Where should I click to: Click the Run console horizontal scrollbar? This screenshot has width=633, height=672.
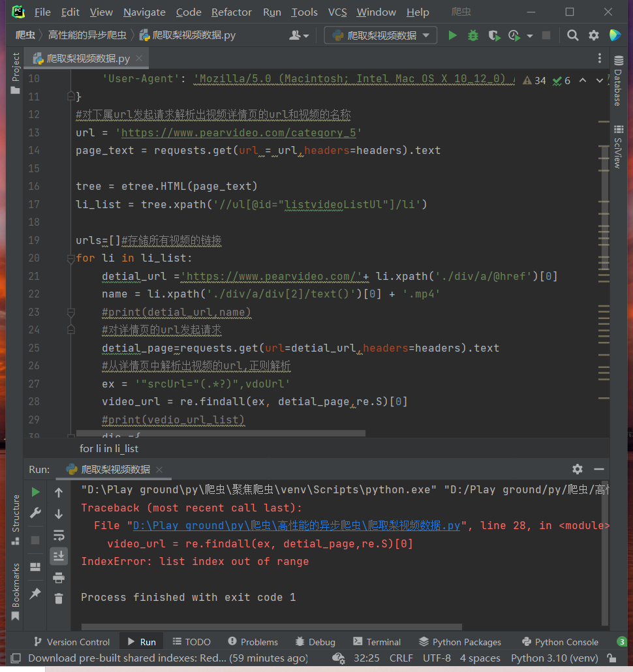pyautogui.click(x=271, y=626)
